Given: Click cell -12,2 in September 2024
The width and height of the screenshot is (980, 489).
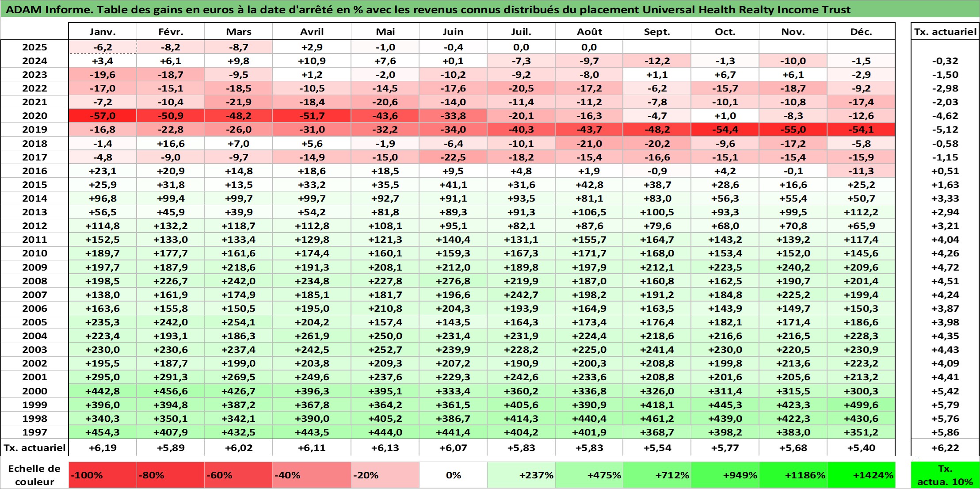Looking at the screenshot, I should click(657, 61).
